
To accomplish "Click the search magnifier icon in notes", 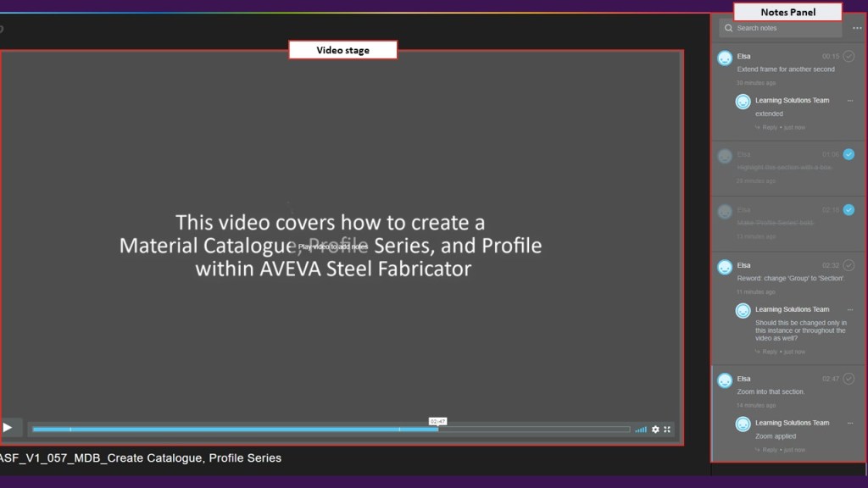I will 728,28.
